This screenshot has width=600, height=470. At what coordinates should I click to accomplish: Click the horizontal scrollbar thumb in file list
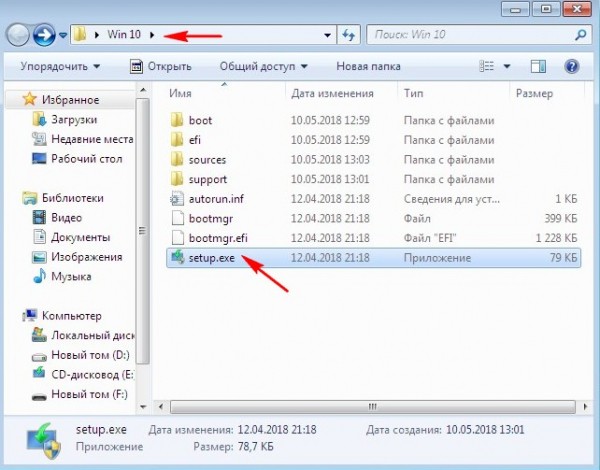click(372, 406)
